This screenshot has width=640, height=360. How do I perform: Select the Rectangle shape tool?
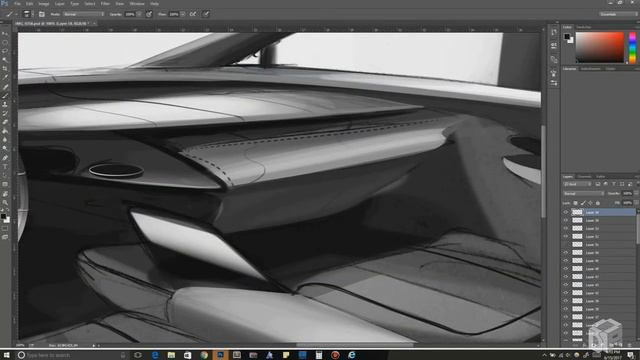[5, 184]
